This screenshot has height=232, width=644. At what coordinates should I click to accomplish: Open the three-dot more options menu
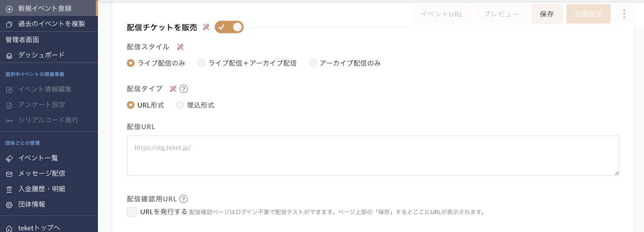pyautogui.click(x=624, y=14)
